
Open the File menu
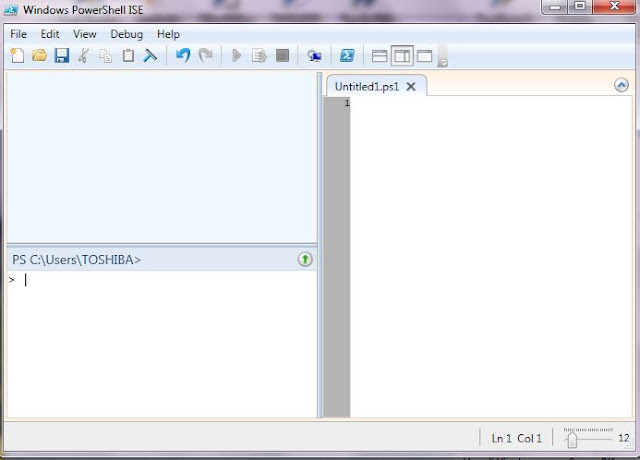[18, 34]
